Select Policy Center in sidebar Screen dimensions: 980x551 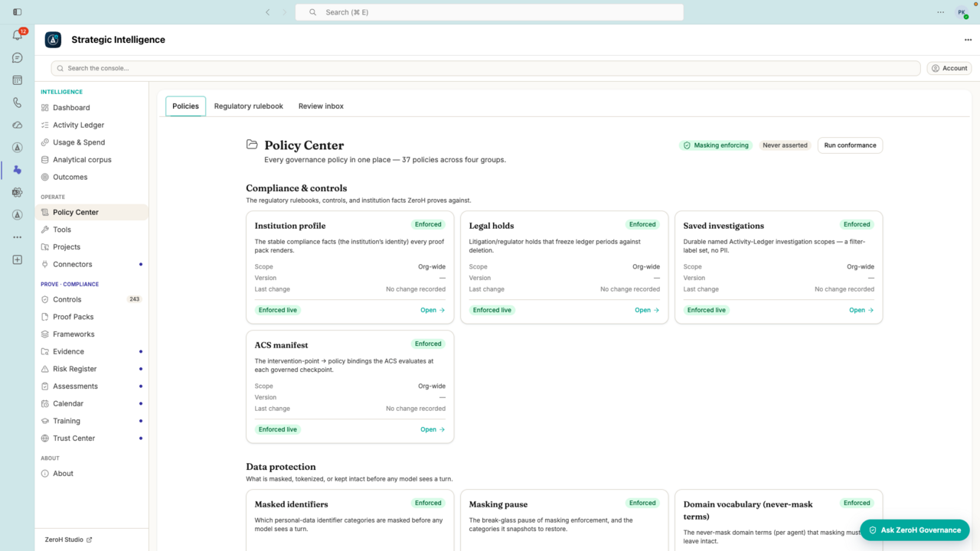[92, 212]
